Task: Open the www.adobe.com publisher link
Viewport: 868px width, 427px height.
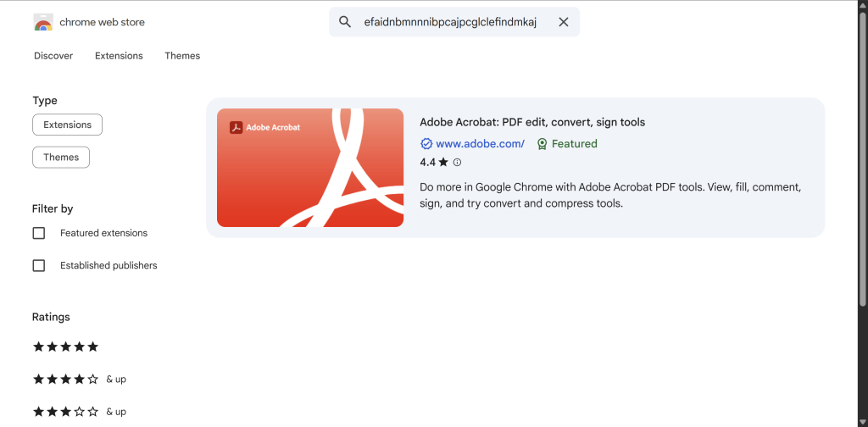Action: (x=480, y=144)
